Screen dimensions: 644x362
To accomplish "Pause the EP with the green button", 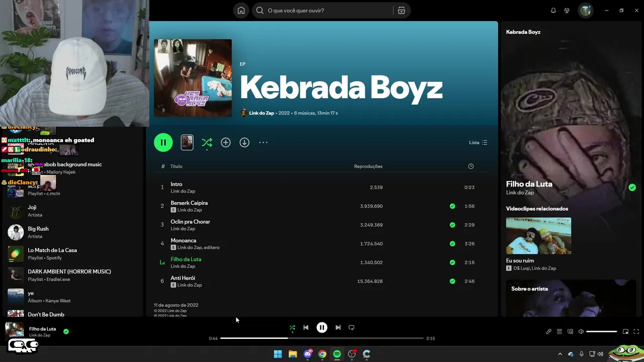I will click(163, 142).
